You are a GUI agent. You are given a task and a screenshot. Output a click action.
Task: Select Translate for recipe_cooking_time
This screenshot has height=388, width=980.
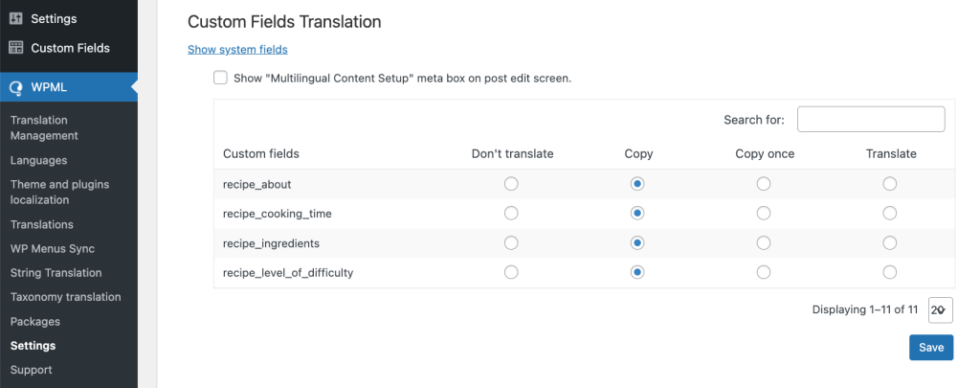click(889, 214)
